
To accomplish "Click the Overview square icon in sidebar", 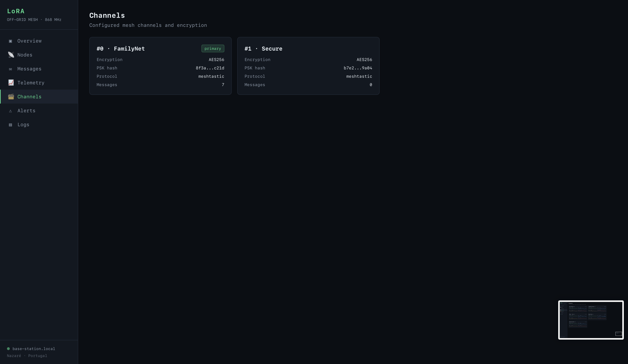I will pyautogui.click(x=10, y=41).
